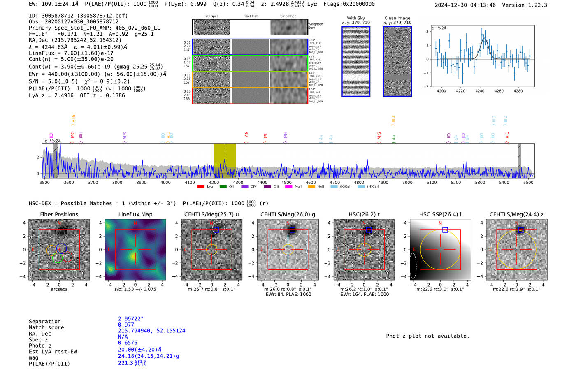Click the Photo z value 0.6576

128,343
